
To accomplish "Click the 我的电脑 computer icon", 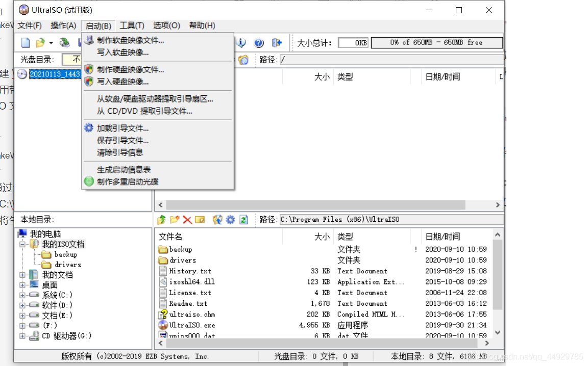I will (x=22, y=234).
